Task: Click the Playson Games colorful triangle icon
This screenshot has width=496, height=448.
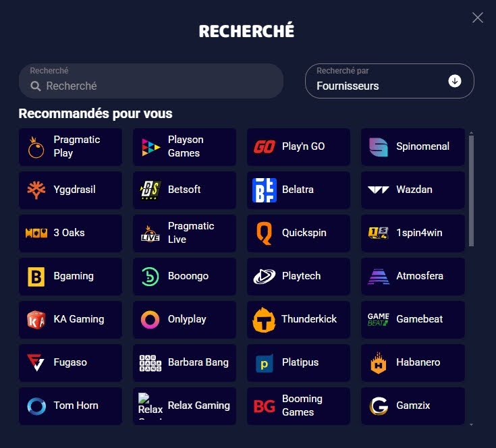Action: click(150, 147)
